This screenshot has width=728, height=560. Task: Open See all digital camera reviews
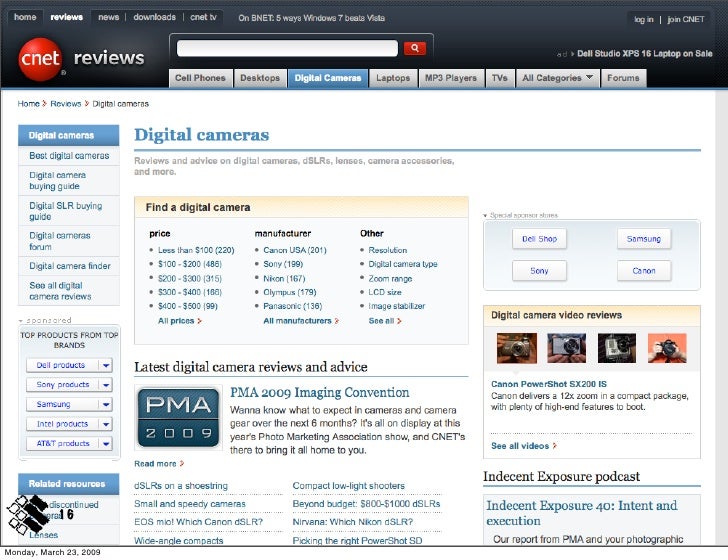click(x=60, y=291)
